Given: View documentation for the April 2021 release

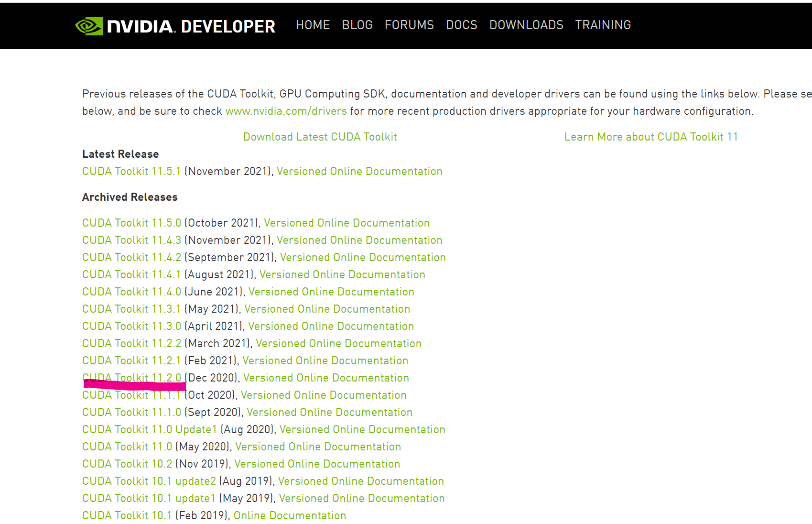Looking at the screenshot, I should 331,326.
